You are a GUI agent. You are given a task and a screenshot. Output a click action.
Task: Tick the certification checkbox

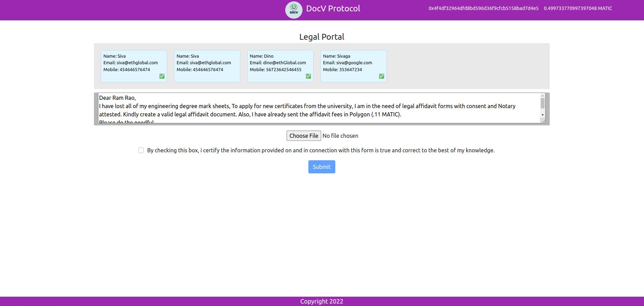(x=141, y=150)
